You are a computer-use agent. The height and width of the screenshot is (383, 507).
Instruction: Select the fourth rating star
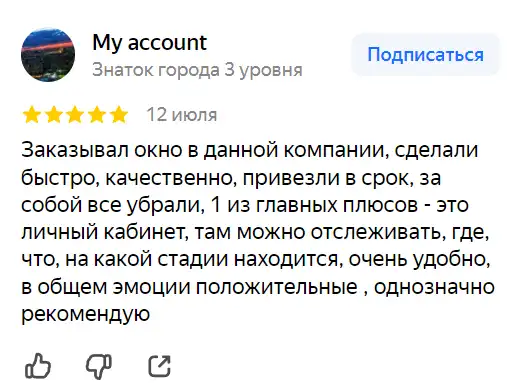click(97, 115)
